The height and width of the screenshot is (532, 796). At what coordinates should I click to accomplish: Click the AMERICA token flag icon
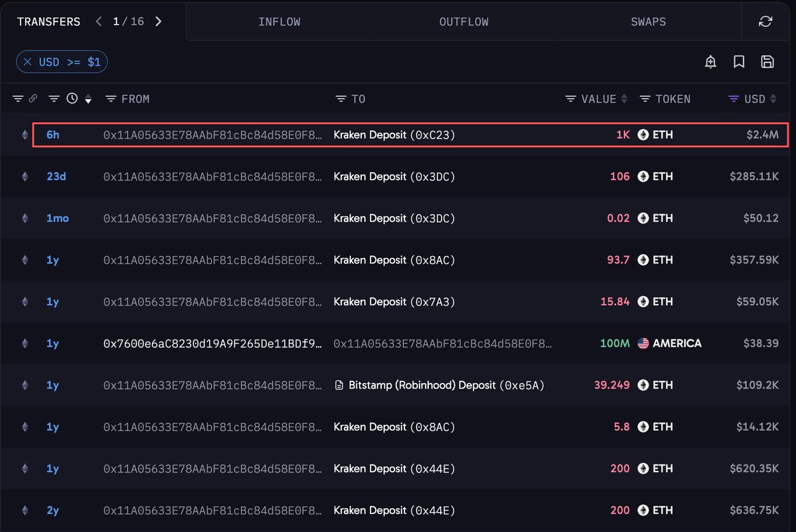643,344
